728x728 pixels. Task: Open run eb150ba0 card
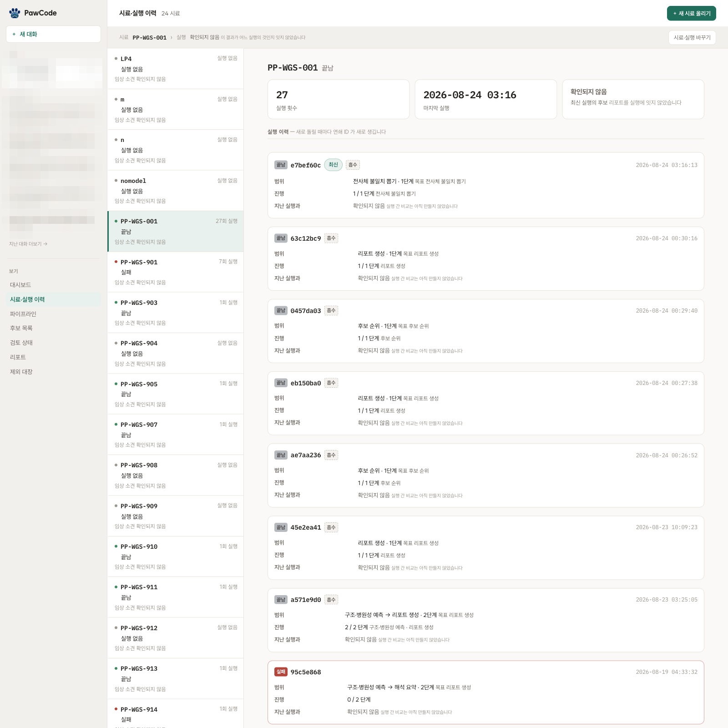point(486,403)
